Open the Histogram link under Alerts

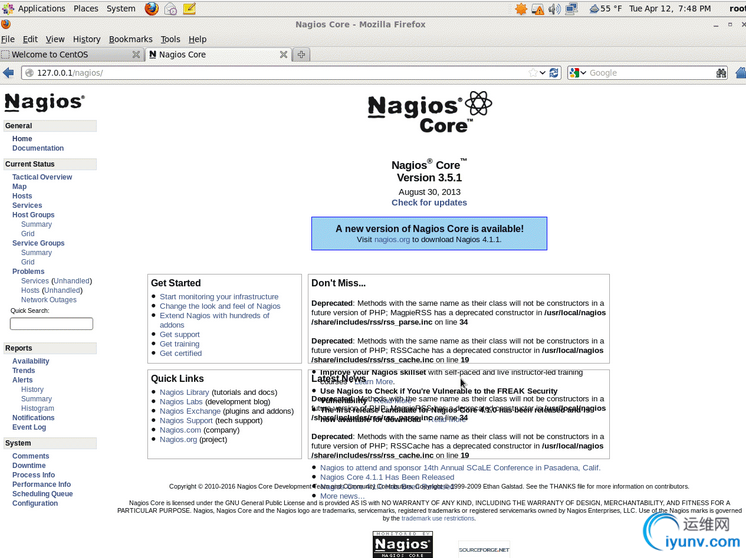tap(38, 408)
